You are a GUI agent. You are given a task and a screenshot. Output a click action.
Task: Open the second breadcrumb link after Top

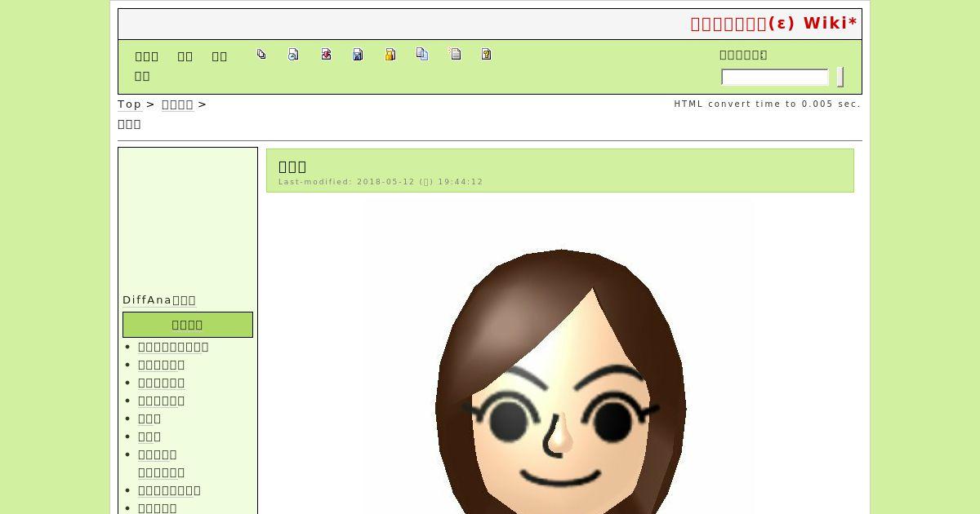[177, 104]
